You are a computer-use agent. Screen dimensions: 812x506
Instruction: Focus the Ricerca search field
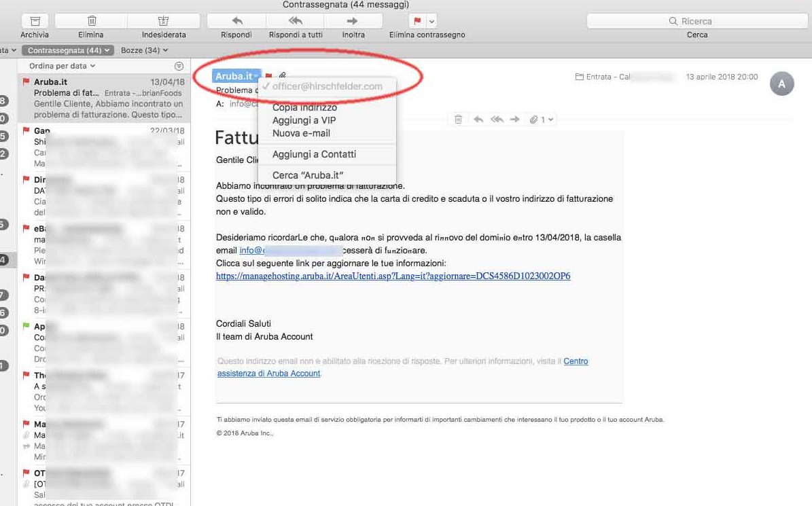pyautogui.click(x=697, y=20)
